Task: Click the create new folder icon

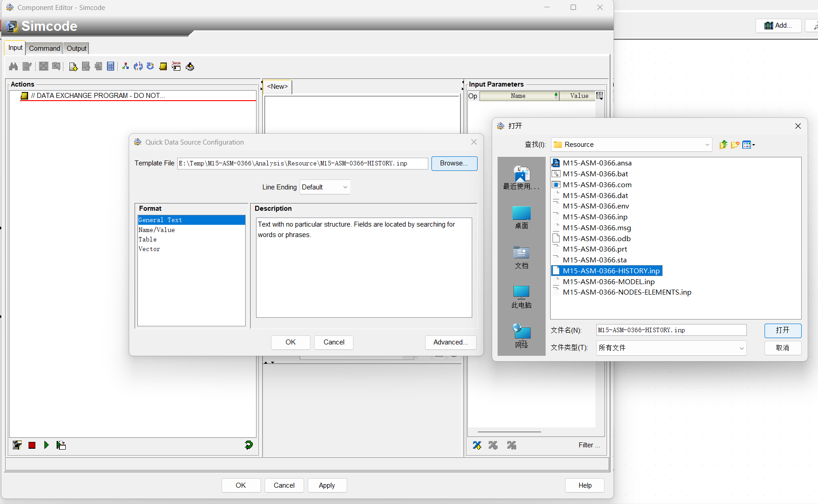Action: tap(735, 145)
